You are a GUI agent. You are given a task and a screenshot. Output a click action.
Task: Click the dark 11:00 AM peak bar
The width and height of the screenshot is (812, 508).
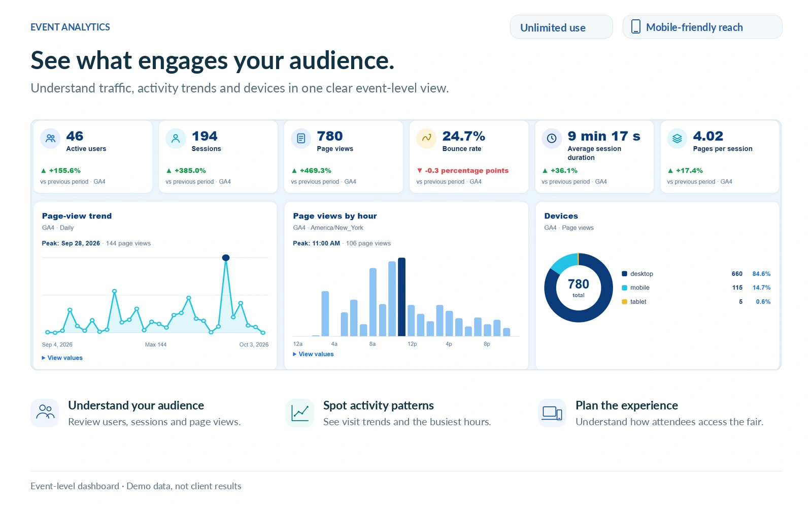401,297
